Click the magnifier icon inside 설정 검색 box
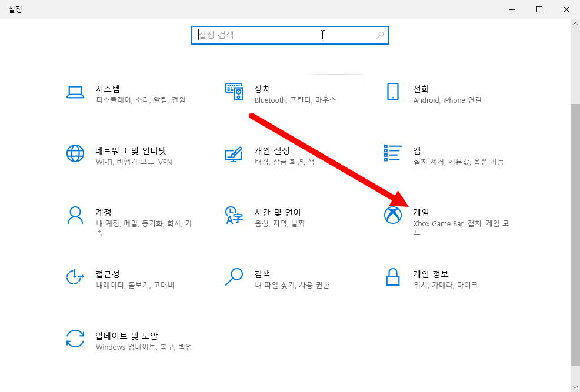The width and height of the screenshot is (580, 392). pos(380,35)
